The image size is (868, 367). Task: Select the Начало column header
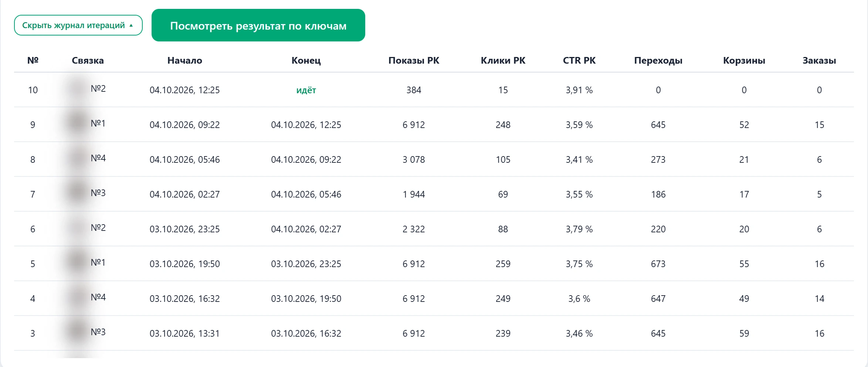184,60
